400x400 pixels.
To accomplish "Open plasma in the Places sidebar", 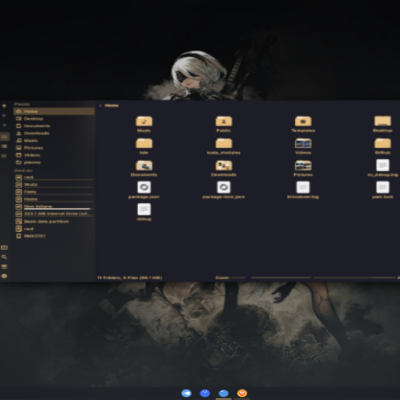I will [x=54, y=163].
